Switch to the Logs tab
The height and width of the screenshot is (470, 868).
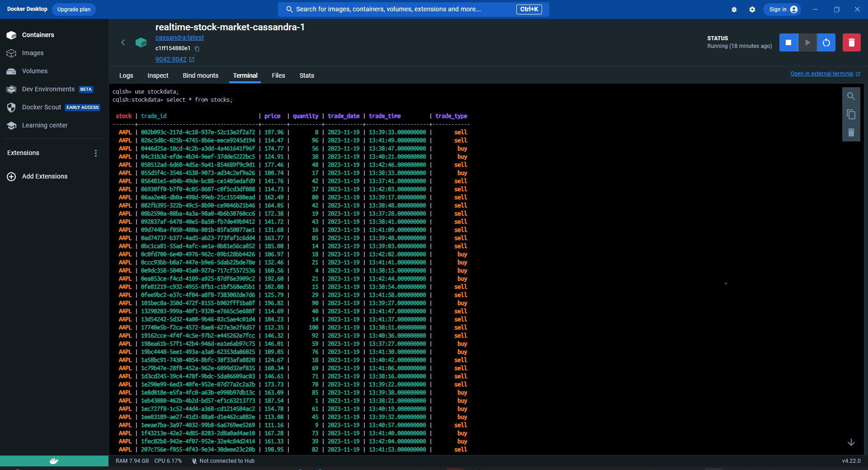click(126, 75)
